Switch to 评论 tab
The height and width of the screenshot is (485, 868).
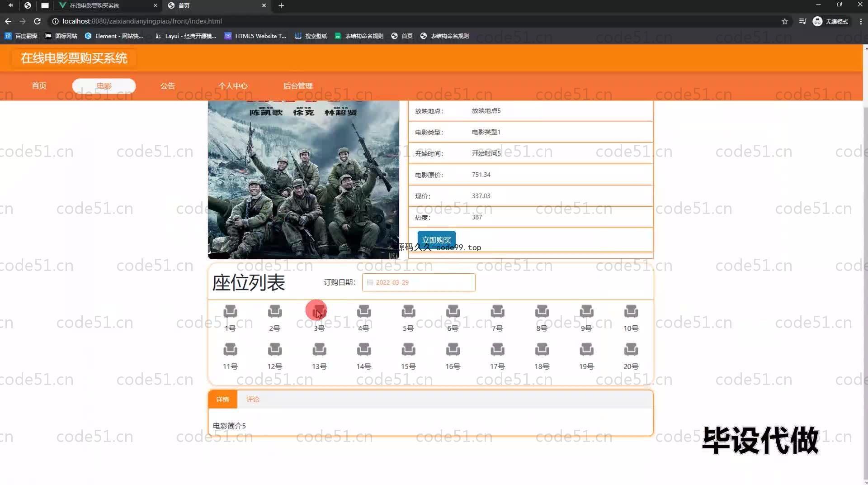click(x=253, y=399)
